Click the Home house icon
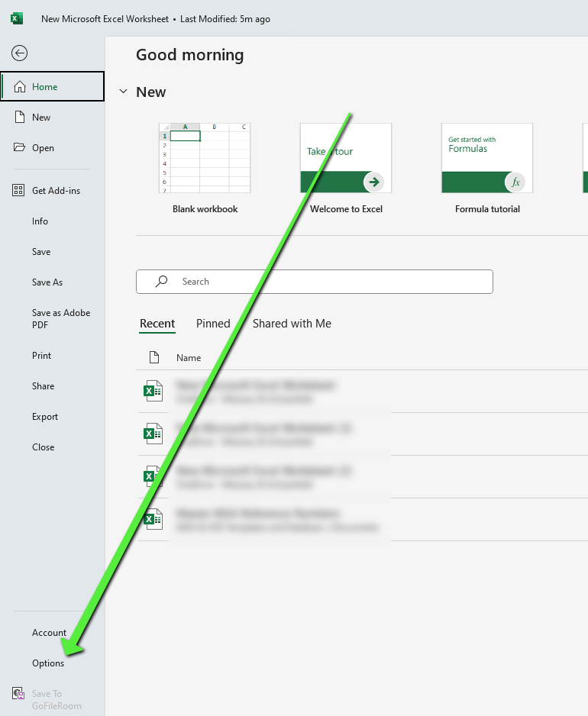The height and width of the screenshot is (716, 588). (20, 86)
